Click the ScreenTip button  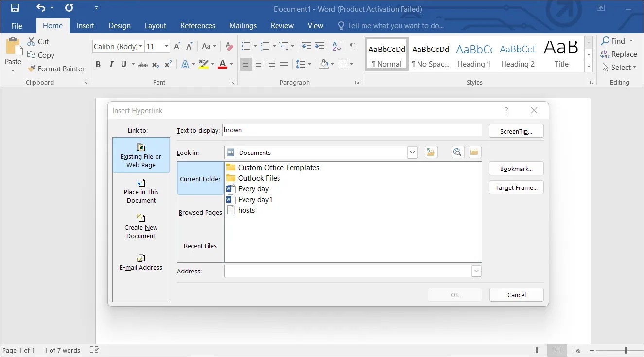516,131
